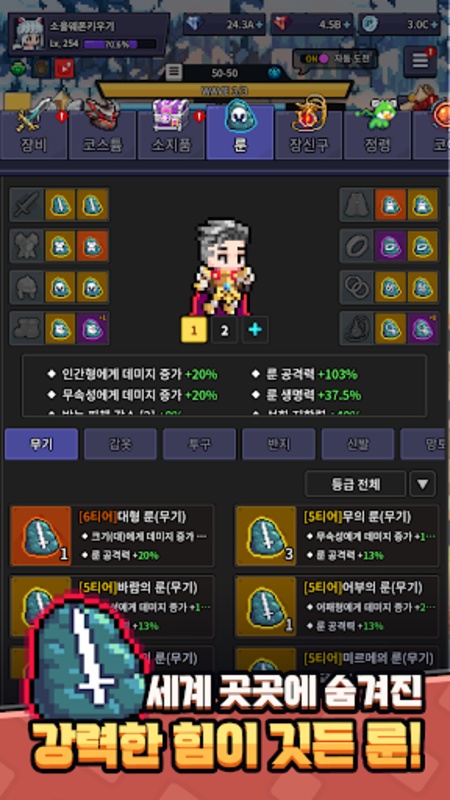The height and width of the screenshot is (800, 450).
Task: Select the sword weapon slot icon
Action: pos(27,204)
